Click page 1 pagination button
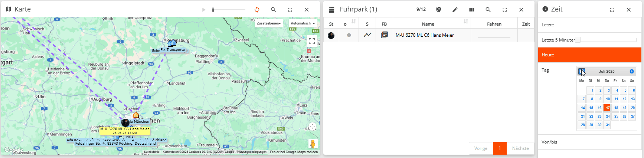The width and height of the screenshot is (644, 158). (500, 148)
